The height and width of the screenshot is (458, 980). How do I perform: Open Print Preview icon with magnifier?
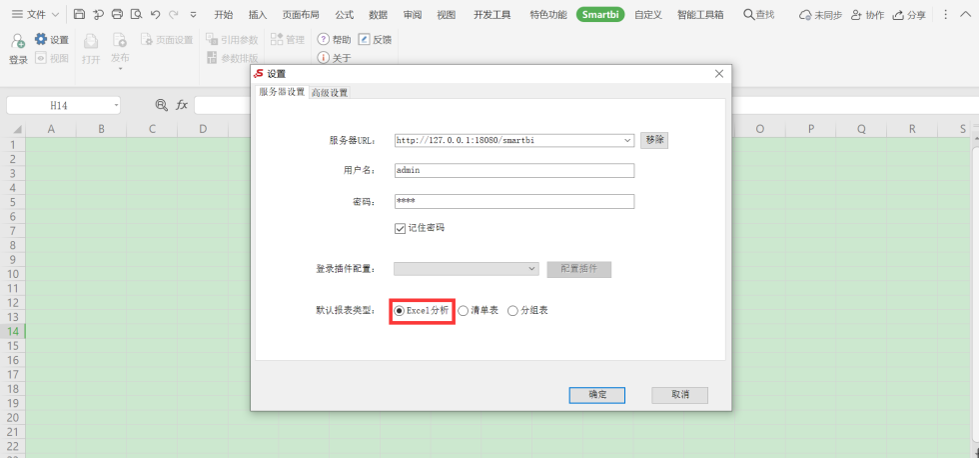tap(136, 14)
